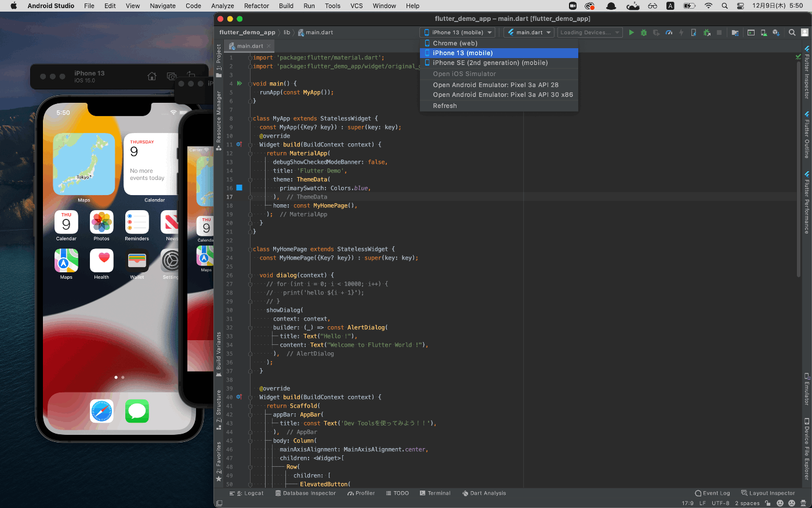Open the iPhone 13 (mobile) device selector dropdown
The width and height of the screenshot is (812, 508).
tap(458, 33)
